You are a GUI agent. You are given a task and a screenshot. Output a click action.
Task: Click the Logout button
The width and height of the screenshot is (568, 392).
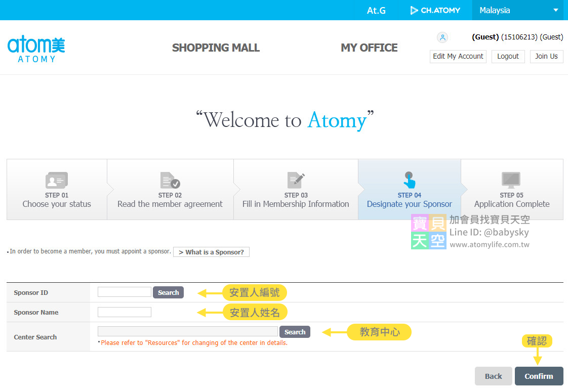click(x=508, y=57)
